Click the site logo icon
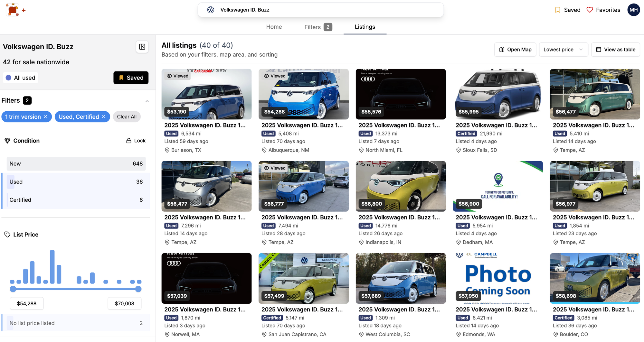Image resolution: width=644 pixels, height=342 pixels. pyautogui.click(x=13, y=10)
